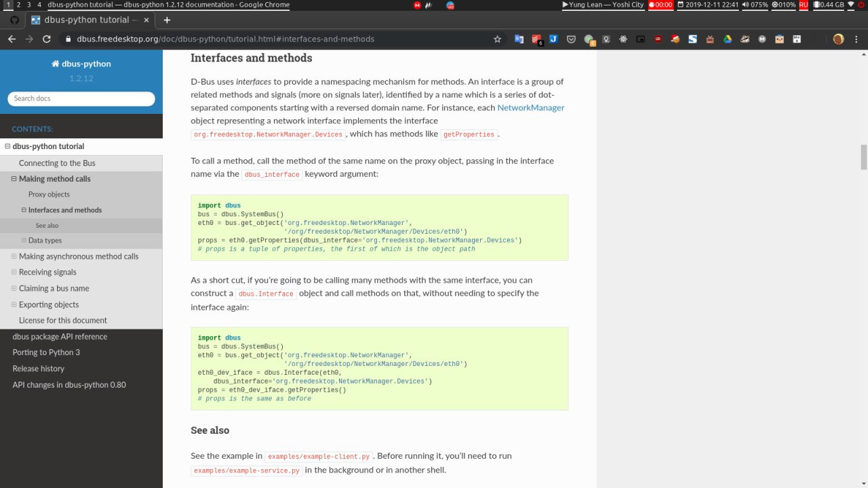Open the Chrome three-dot menu
The height and width of the screenshot is (488, 868).
pos(856,39)
